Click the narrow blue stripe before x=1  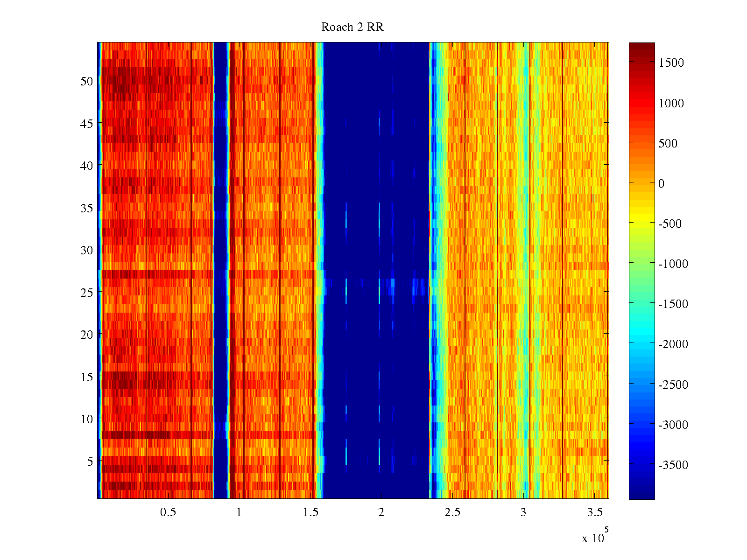220,271
